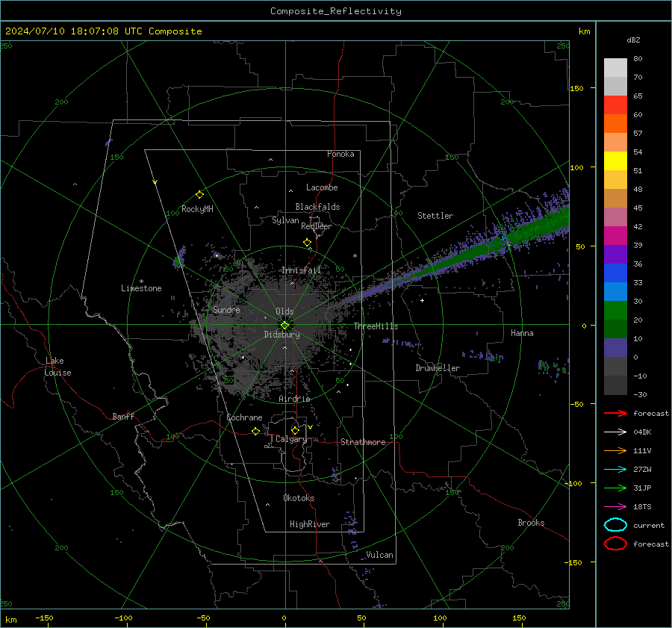The width and height of the screenshot is (672, 628).
Task: Click the yellow diamond marker near Cochrane
Action: coord(256,432)
